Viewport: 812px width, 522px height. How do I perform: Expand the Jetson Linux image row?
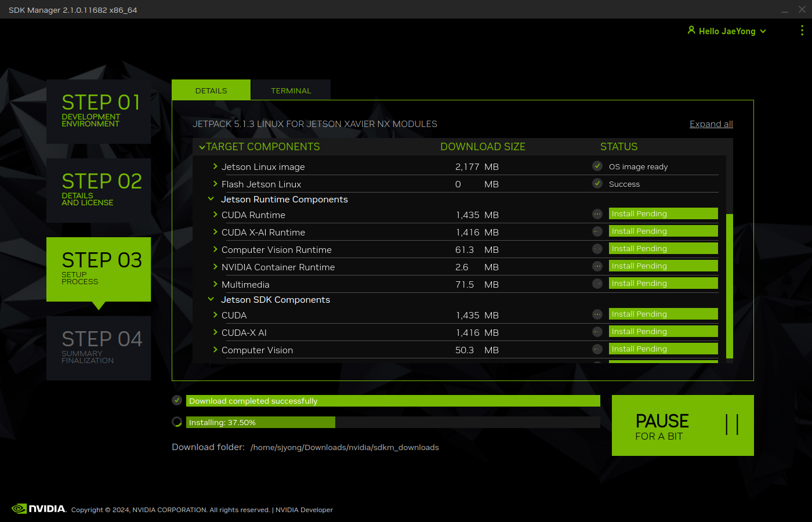(x=215, y=166)
